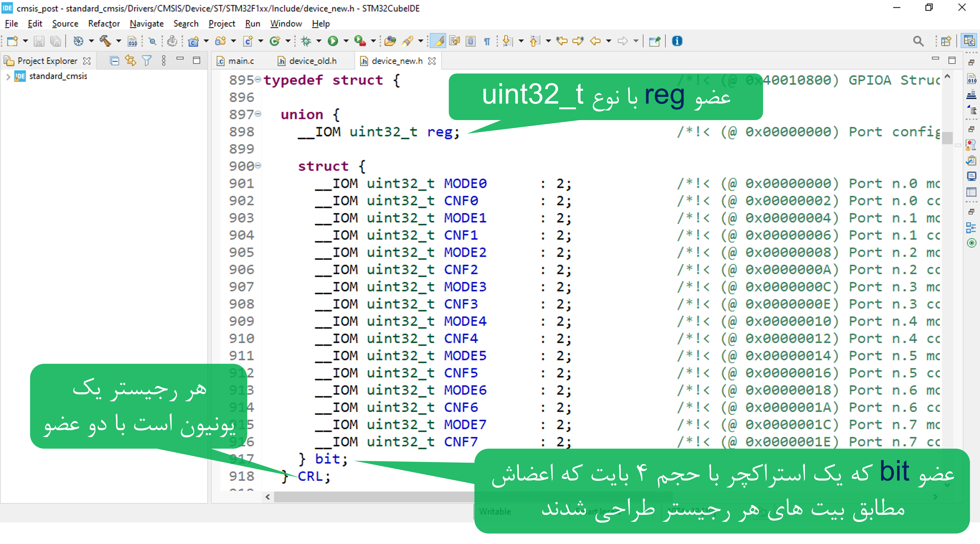980x544 pixels.
Task: Click the New C/C++ project icon
Action: point(193,41)
